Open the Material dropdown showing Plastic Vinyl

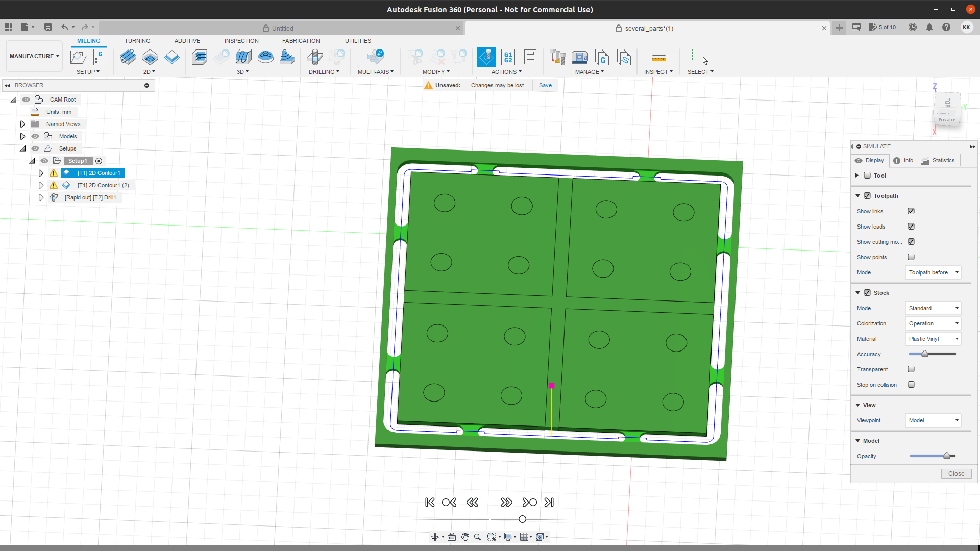pos(933,339)
